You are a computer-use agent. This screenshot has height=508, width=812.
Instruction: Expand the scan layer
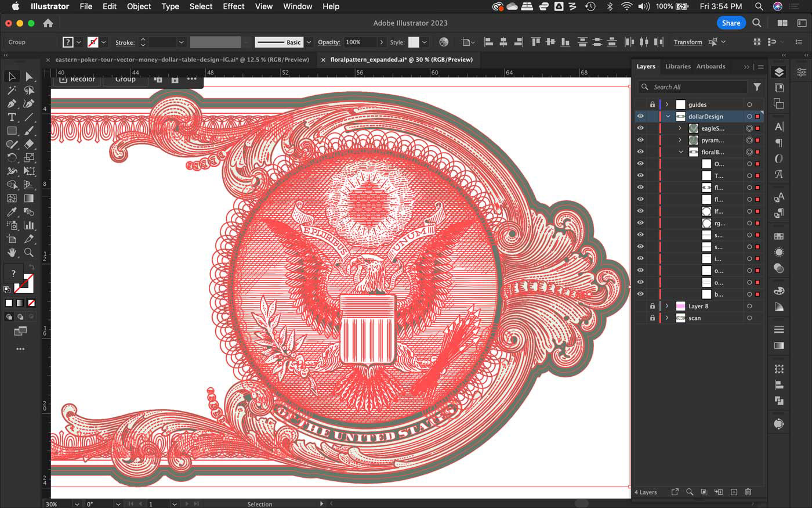click(667, 318)
